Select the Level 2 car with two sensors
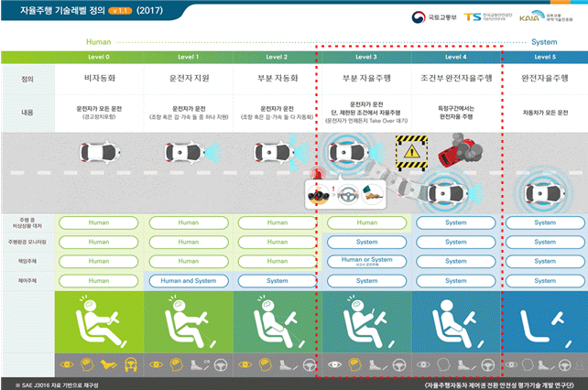The height and width of the screenshot is (390, 588). (281, 151)
